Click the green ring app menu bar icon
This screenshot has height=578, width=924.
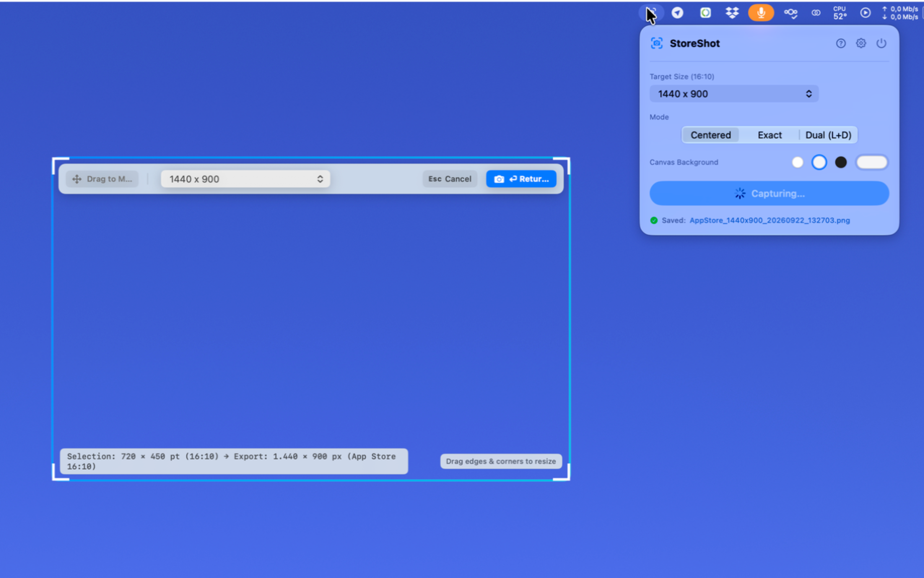(705, 13)
